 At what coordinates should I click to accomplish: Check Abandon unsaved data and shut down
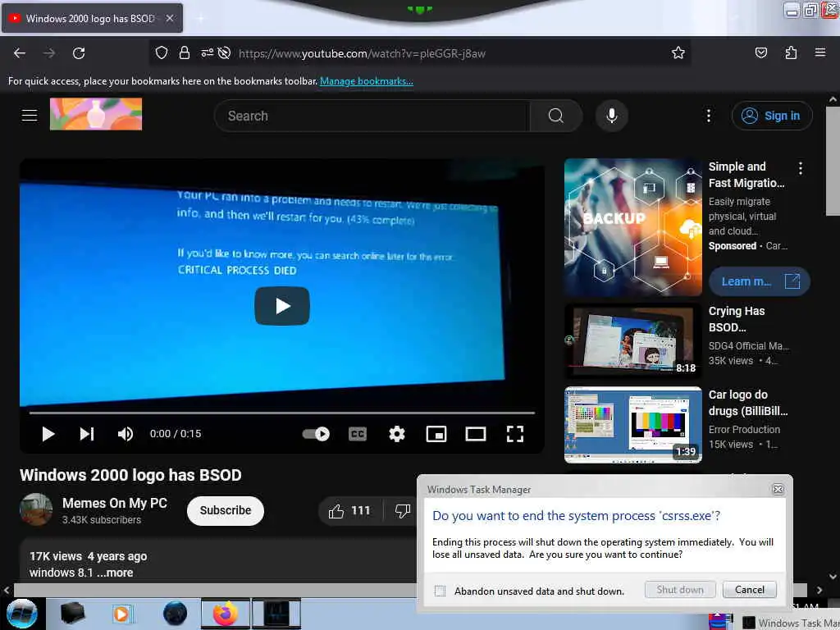pyautogui.click(x=440, y=591)
